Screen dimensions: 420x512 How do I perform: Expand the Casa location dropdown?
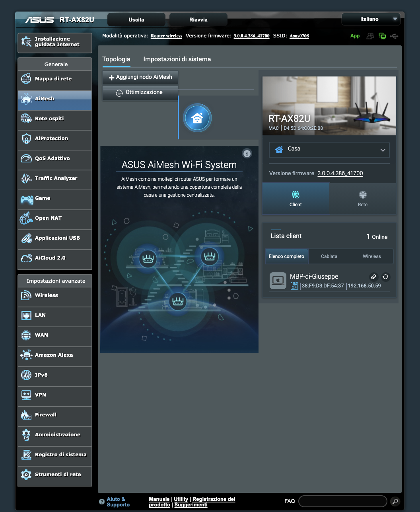pos(329,149)
